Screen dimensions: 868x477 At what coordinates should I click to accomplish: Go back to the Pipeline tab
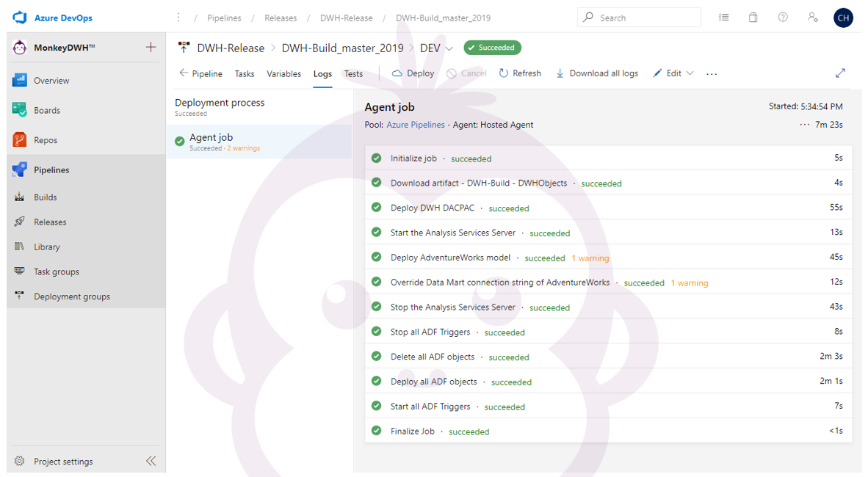coord(201,73)
